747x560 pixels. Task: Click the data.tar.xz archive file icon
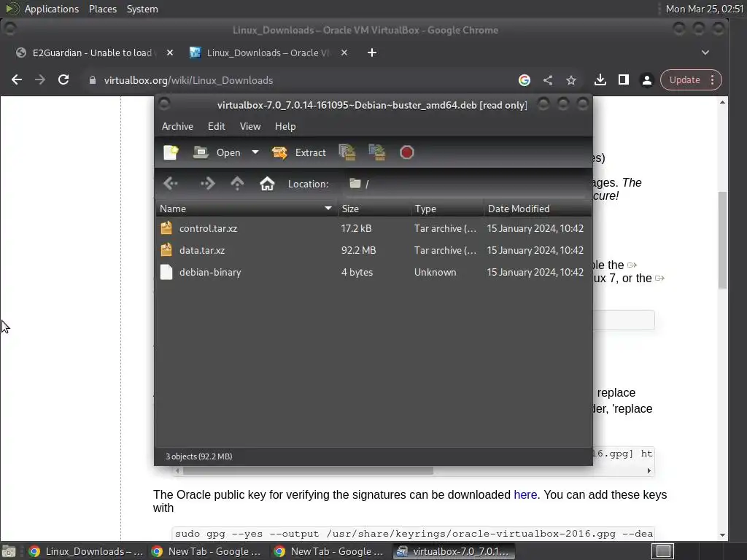coord(166,250)
